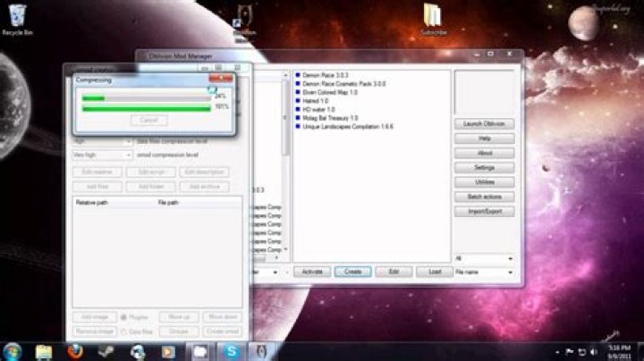The height and width of the screenshot is (361, 644).
Task: Click the Windows Start orb
Action: [x=13, y=350]
